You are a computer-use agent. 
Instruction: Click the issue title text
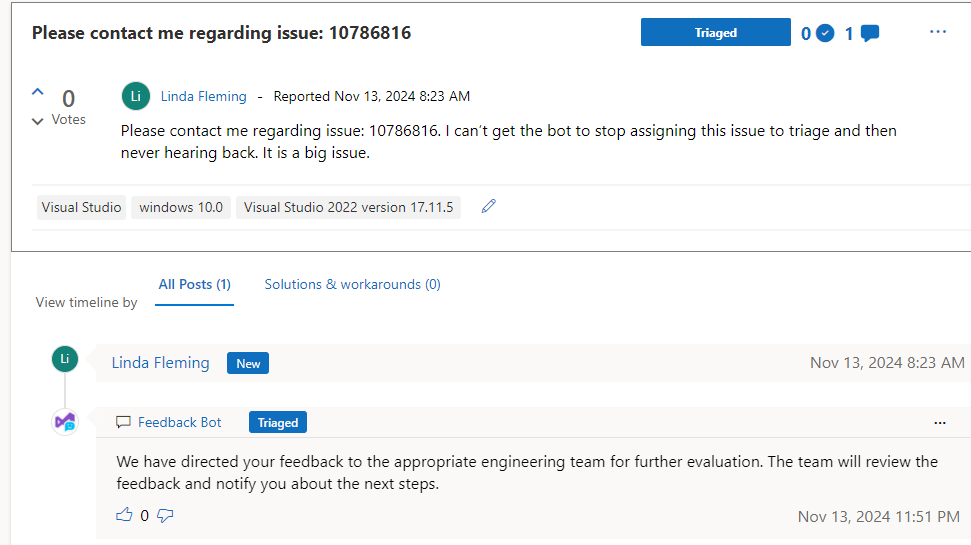[x=222, y=33]
